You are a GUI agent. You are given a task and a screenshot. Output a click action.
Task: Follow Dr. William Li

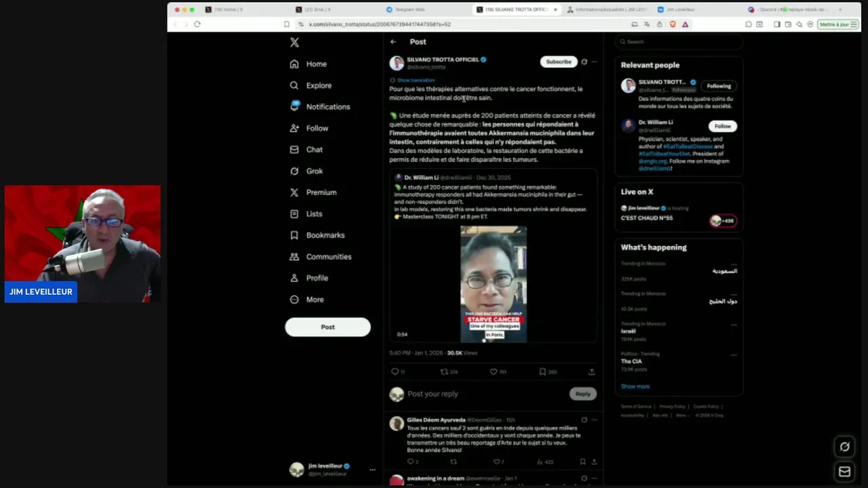tap(723, 126)
